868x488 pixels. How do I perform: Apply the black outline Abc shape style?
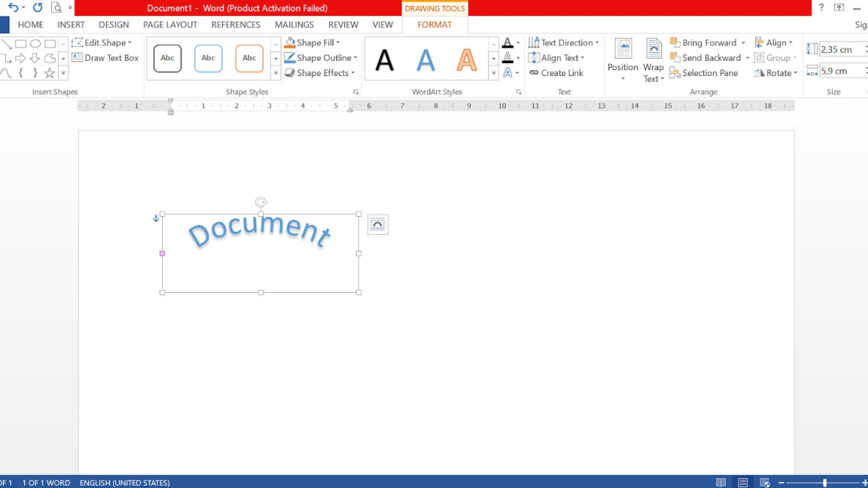click(168, 59)
